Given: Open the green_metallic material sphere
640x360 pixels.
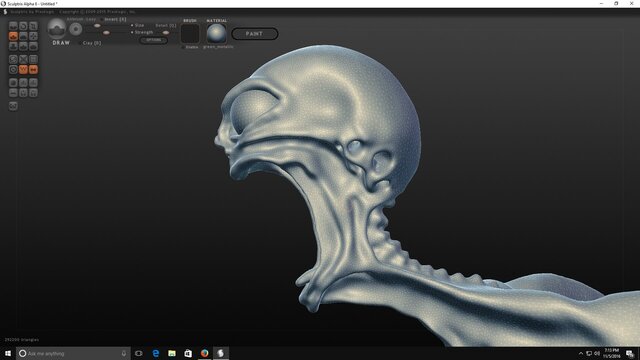Looking at the screenshot, I should pos(216,33).
